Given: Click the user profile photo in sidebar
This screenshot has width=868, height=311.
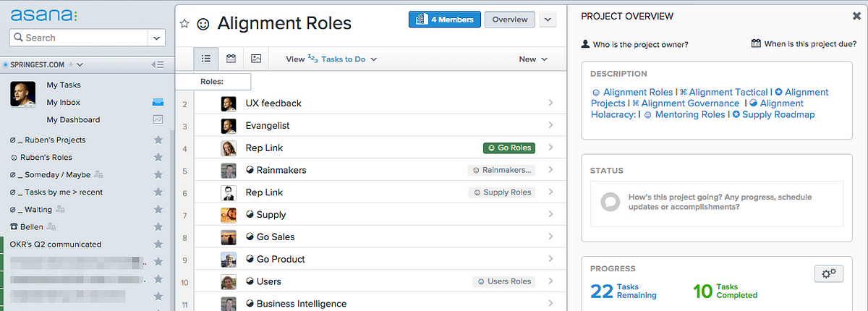Looking at the screenshot, I should coord(23,94).
